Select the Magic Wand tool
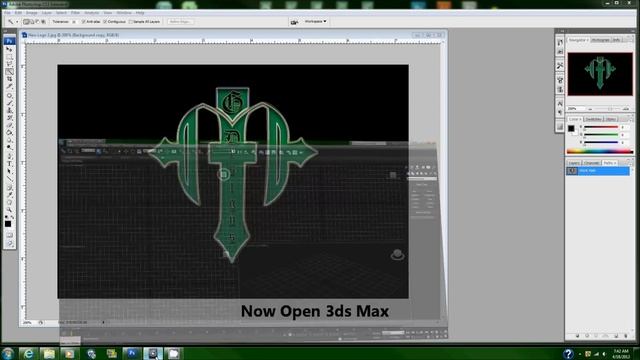 point(9,71)
